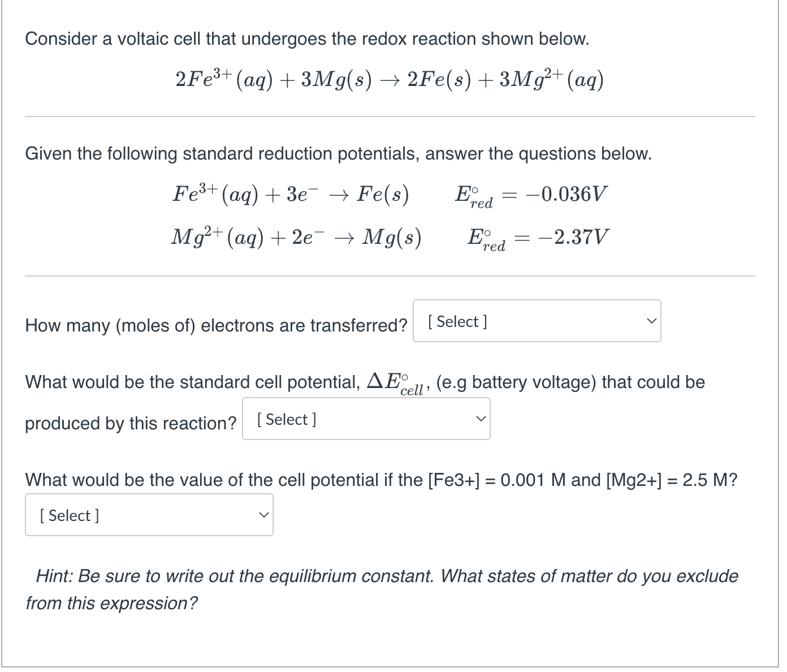The image size is (787, 672).
Task: Click the Mg2+ reduction potential equation
Action: (296, 237)
